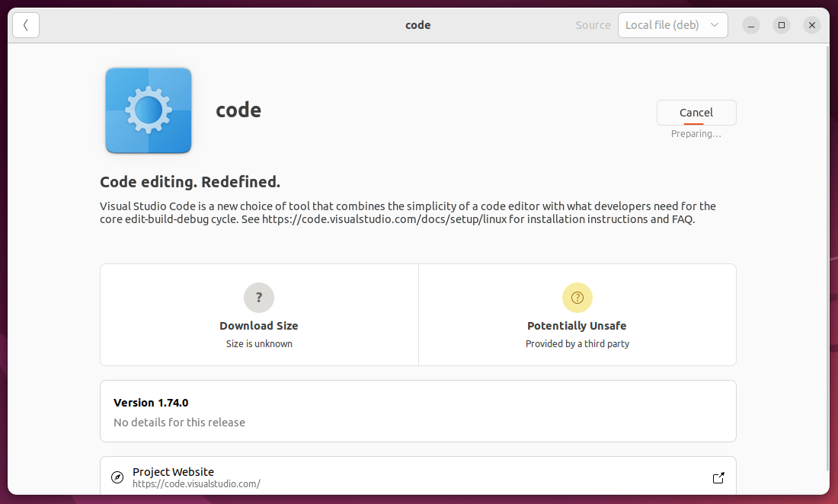Click the https://code.visualstudio.com/ URL text
The height and width of the screenshot is (504, 838).
pos(196,483)
